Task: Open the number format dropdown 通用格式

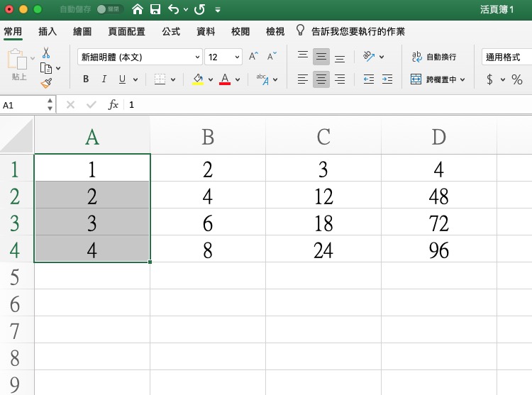Action: click(x=505, y=57)
